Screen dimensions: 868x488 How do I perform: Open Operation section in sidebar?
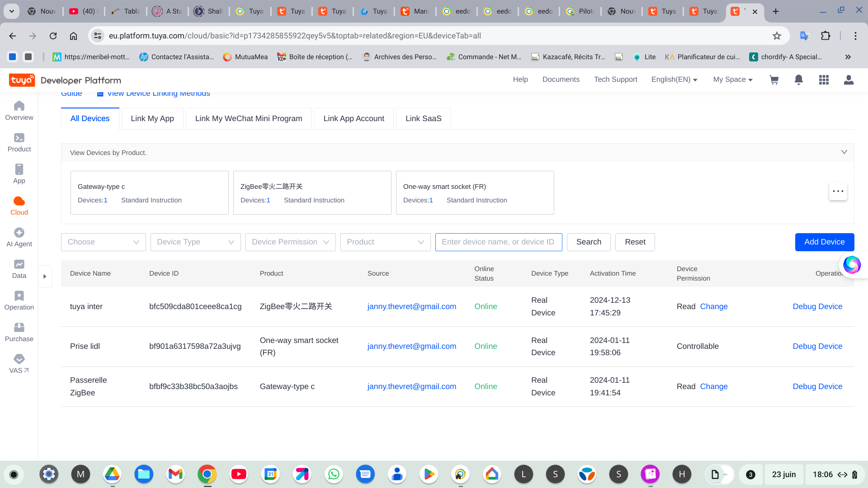19,300
